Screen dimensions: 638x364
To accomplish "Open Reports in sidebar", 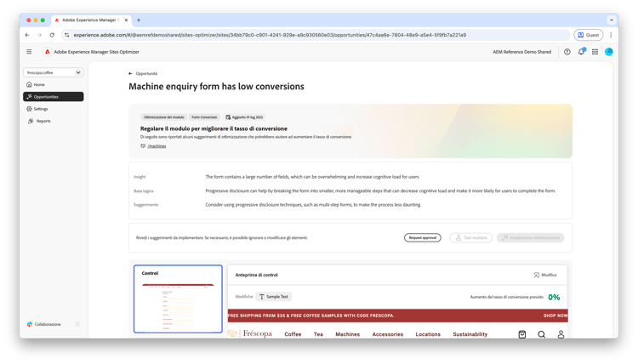I will (38, 121).
